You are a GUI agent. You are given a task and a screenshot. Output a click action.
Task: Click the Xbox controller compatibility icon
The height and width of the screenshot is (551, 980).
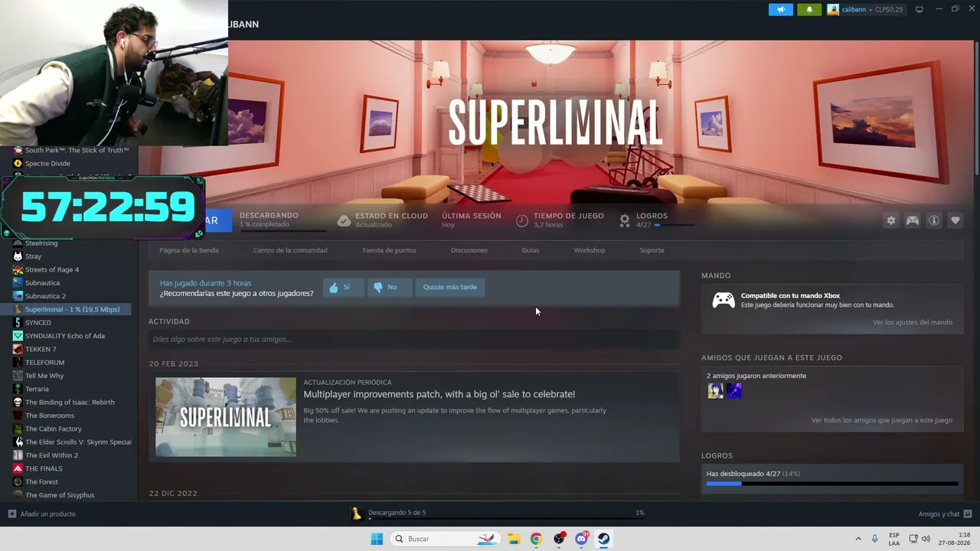click(x=724, y=300)
